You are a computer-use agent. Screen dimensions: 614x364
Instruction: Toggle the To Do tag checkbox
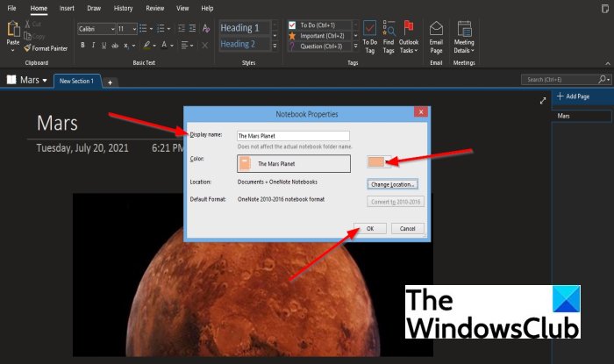click(292, 25)
